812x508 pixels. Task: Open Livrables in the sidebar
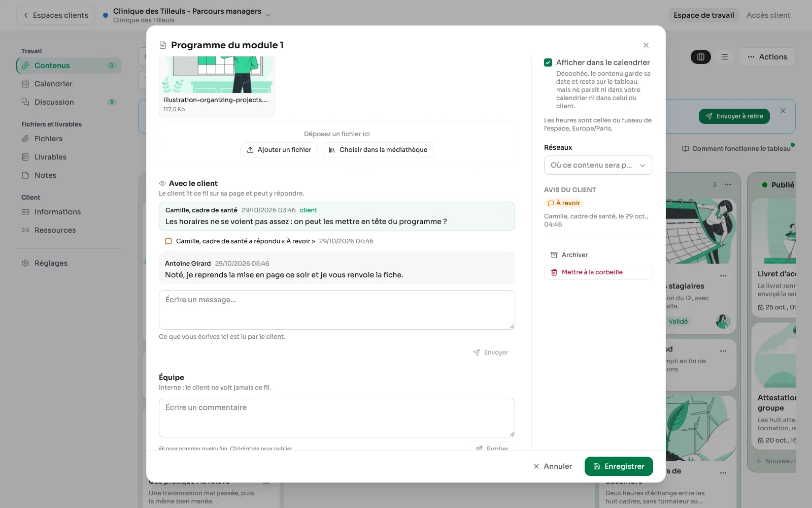(69, 157)
